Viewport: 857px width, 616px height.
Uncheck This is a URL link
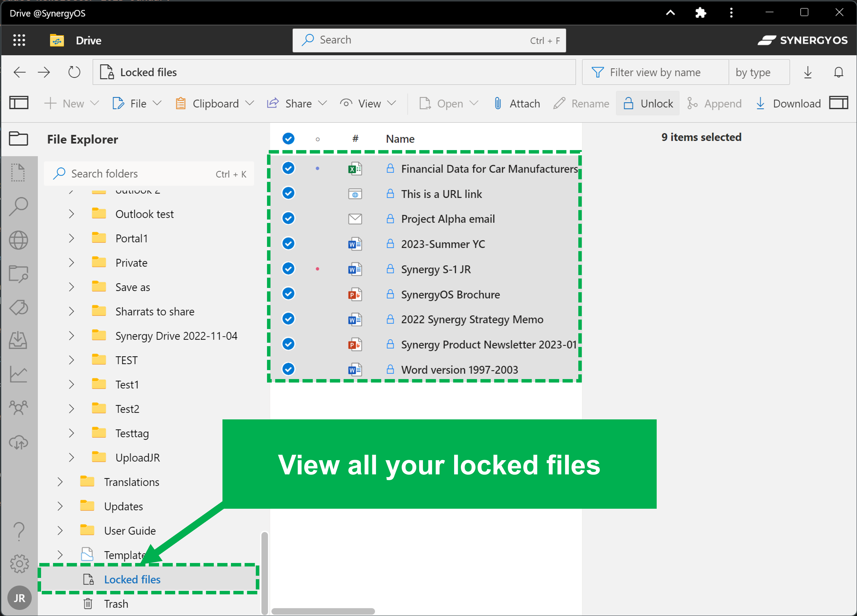click(288, 193)
